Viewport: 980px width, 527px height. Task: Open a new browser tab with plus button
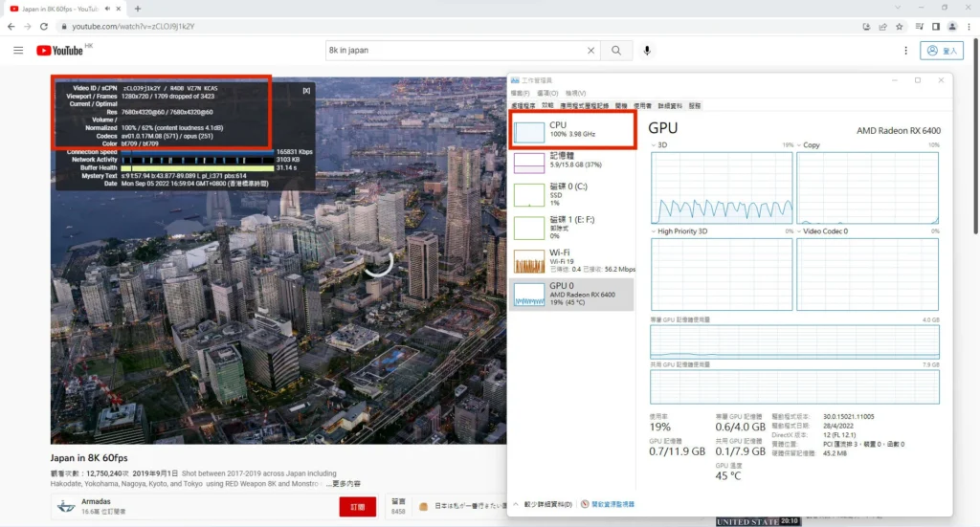(x=137, y=8)
